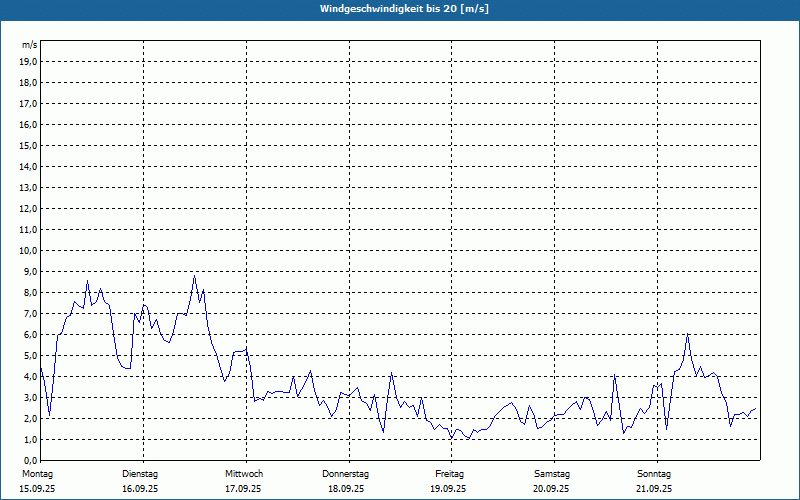Click the 19,0 value on the y-axis
Viewport: 800px width, 500px height.
click(28, 61)
